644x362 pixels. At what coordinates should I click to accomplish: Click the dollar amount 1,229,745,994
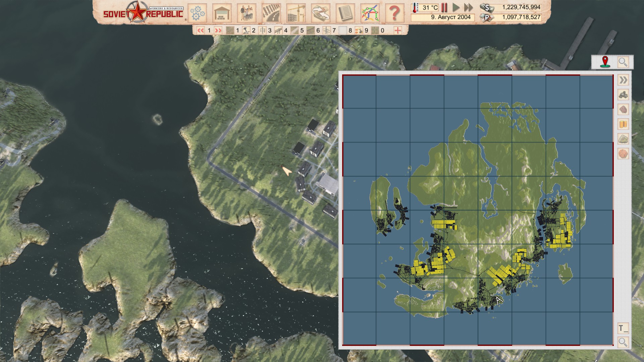tap(522, 7)
